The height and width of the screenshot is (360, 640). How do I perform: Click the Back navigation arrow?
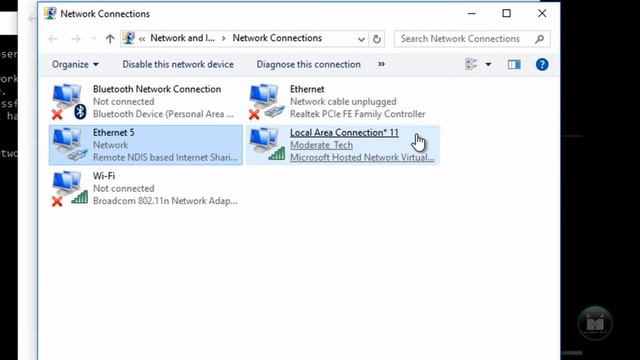coord(53,39)
